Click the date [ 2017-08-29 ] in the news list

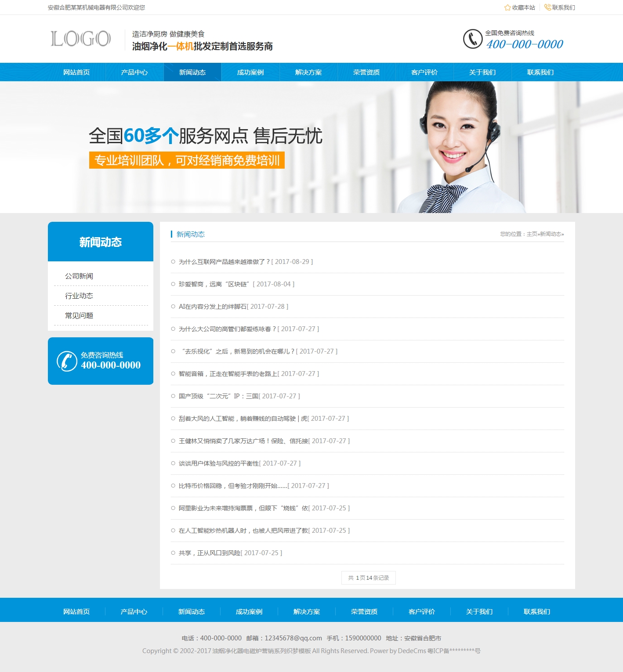point(292,262)
